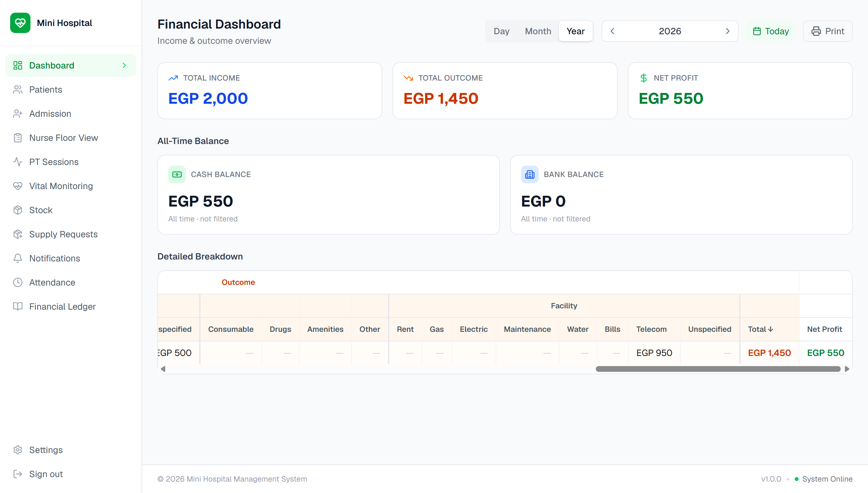Open PT Sessions activity pulse icon
This screenshot has width=868, height=493.
pyautogui.click(x=17, y=162)
